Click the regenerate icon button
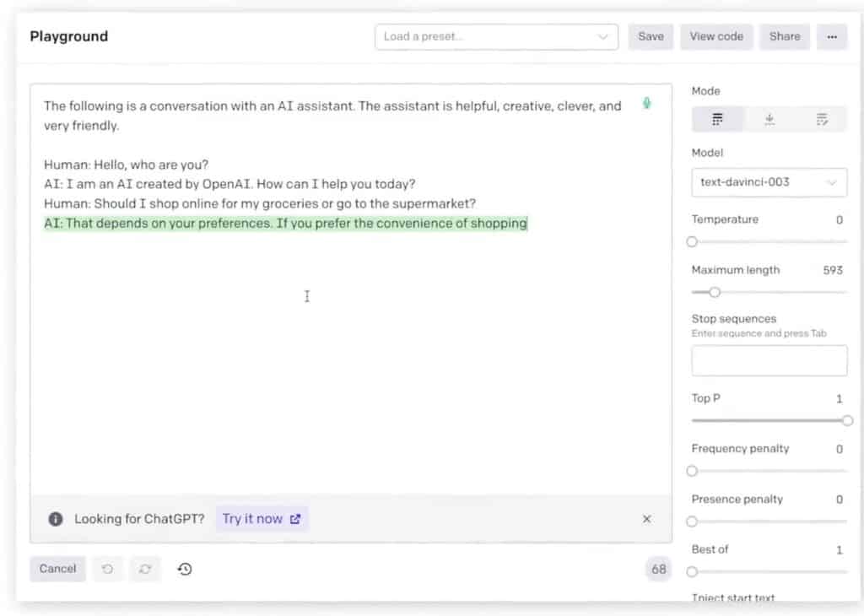Viewport: 864px width, 616px height. tap(145, 569)
